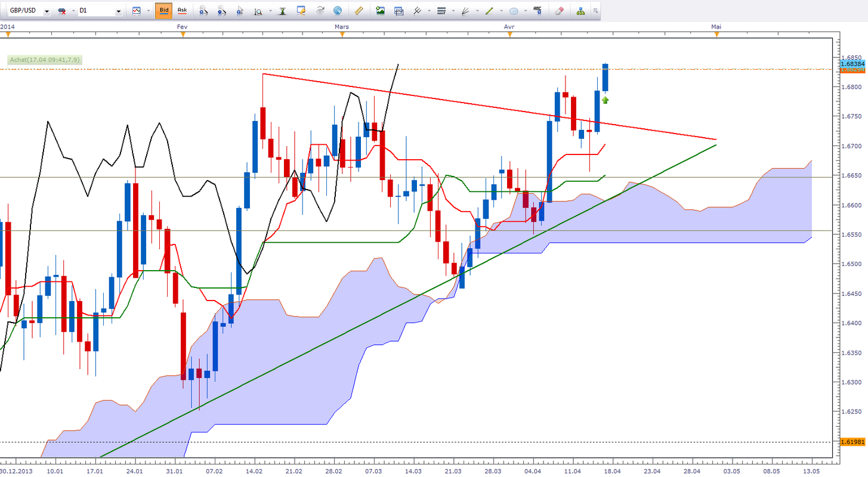Open the zoom magnifier tool
The height and width of the screenshot is (477, 868).
click(258, 11)
